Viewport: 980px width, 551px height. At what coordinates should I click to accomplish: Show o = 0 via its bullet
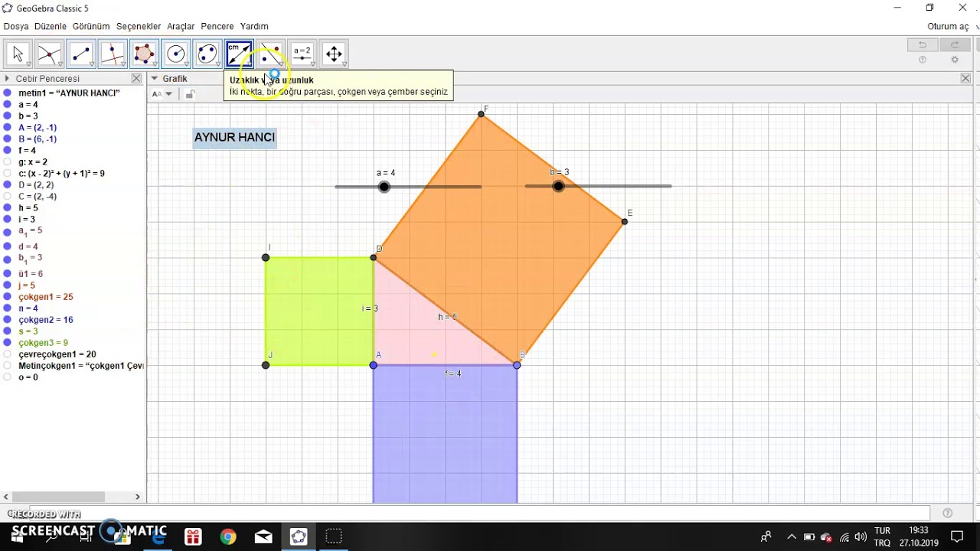[8, 377]
